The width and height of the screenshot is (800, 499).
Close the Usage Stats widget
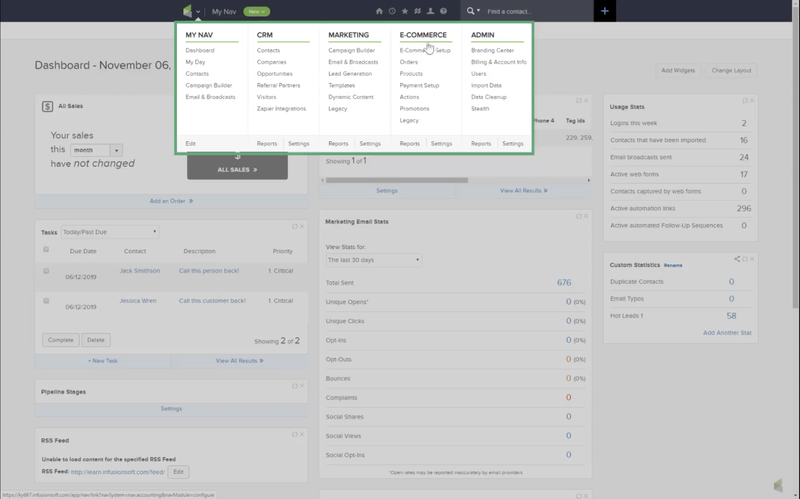pyautogui.click(x=752, y=101)
